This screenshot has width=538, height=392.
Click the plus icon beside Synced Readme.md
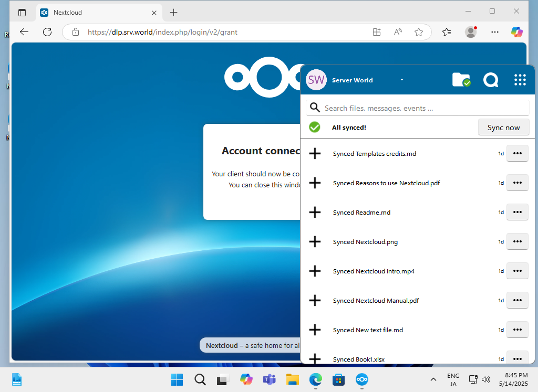315,213
